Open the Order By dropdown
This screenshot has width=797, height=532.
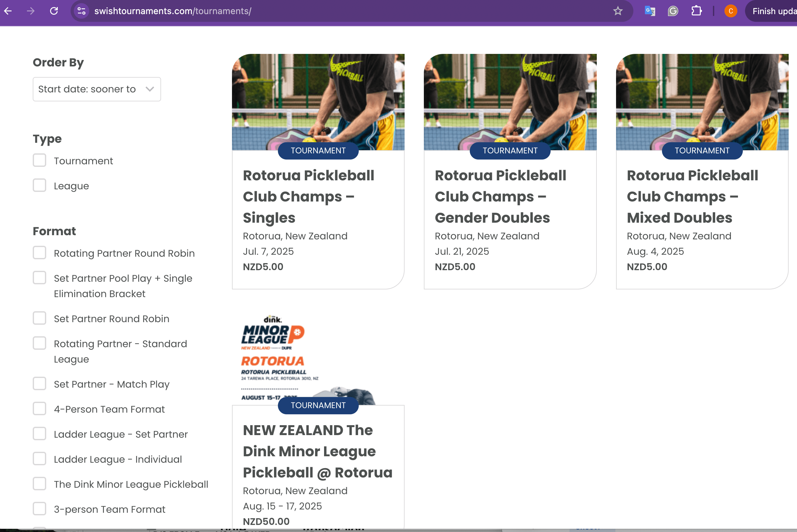97,89
